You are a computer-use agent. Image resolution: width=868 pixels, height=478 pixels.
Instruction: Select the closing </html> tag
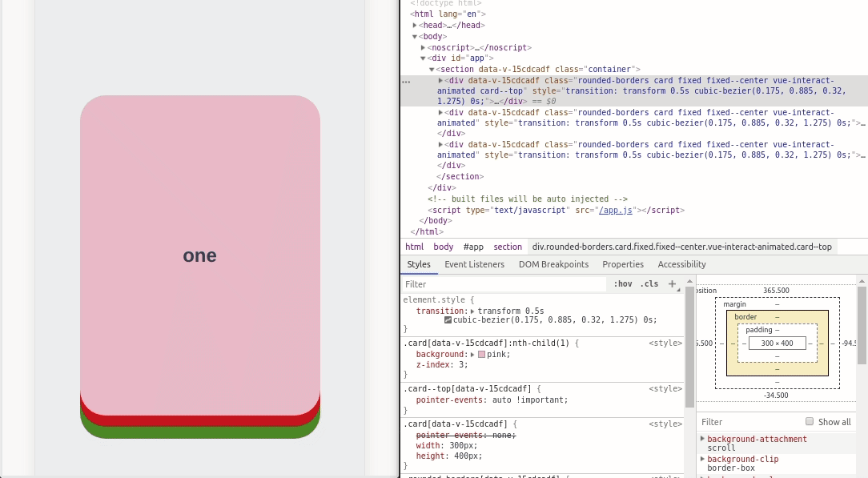point(427,232)
